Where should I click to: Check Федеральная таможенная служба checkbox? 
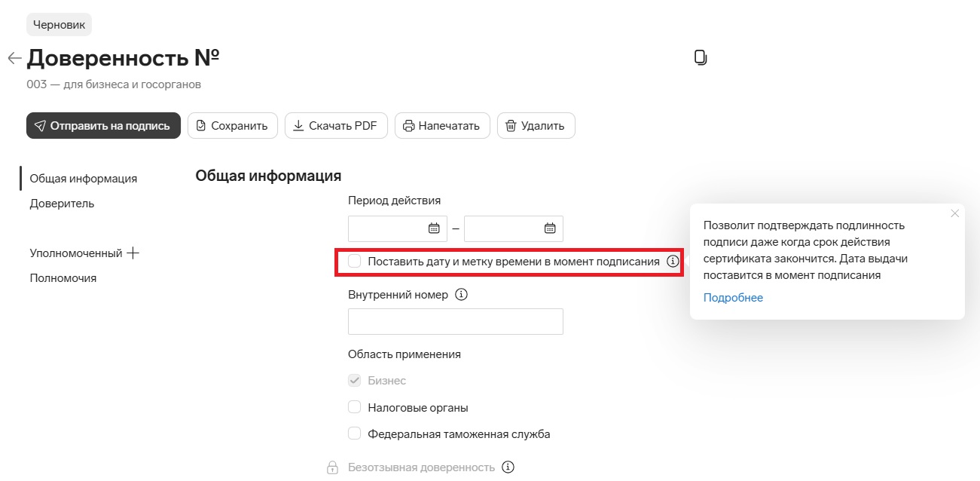point(355,434)
